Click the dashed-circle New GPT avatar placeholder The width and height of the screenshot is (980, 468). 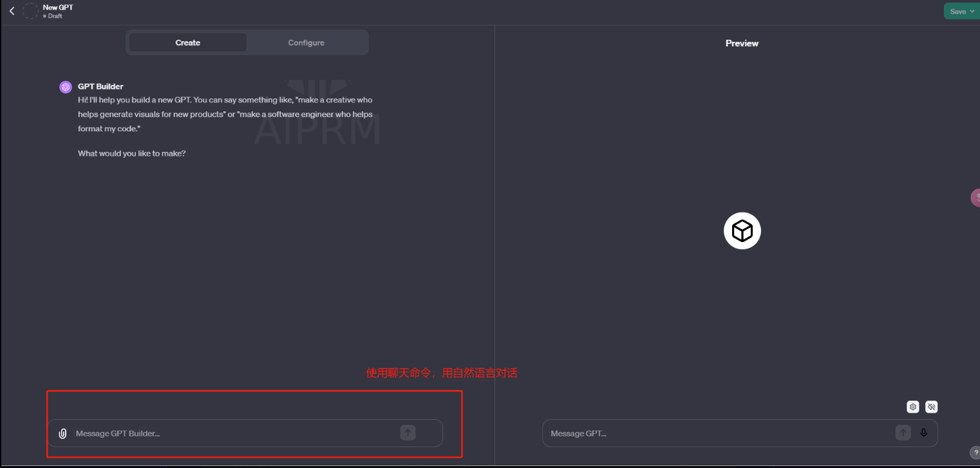tap(30, 11)
